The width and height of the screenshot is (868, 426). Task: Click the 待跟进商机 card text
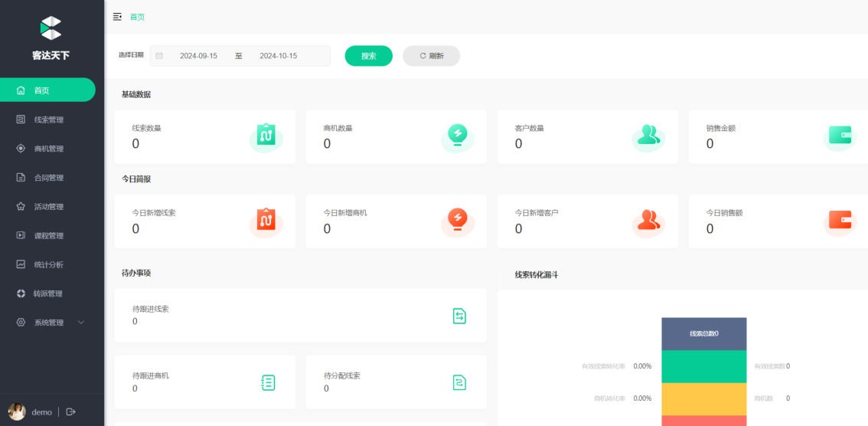[151, 375]
